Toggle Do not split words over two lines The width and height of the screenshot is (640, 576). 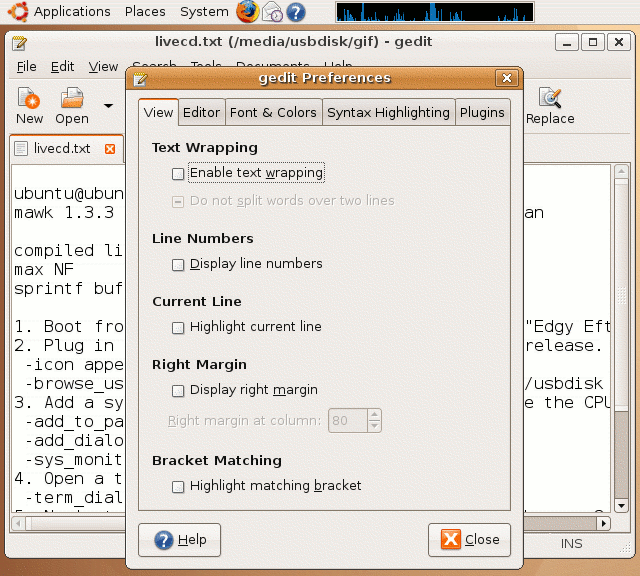click(x=178, y=202)
